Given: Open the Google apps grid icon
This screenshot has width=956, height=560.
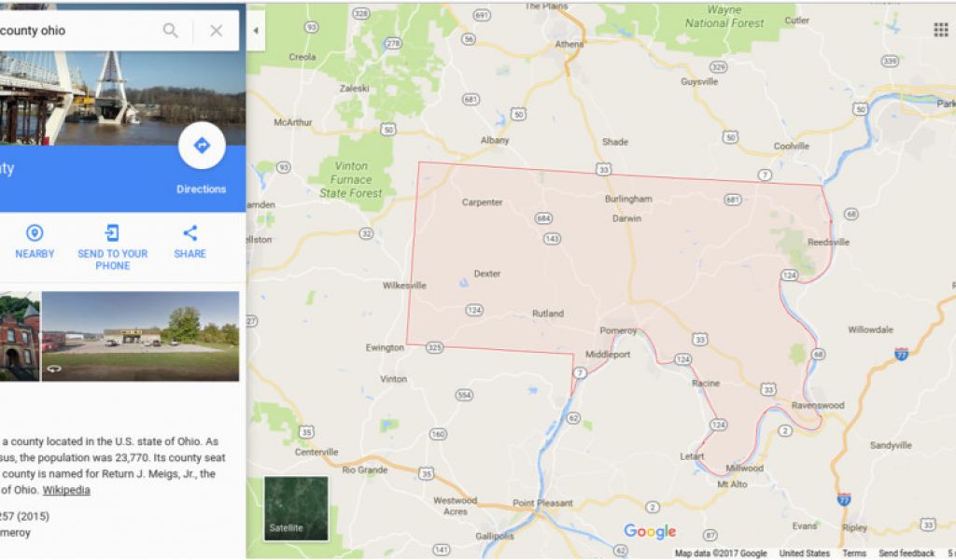Looking at the screenshot, I should (941, 30).
